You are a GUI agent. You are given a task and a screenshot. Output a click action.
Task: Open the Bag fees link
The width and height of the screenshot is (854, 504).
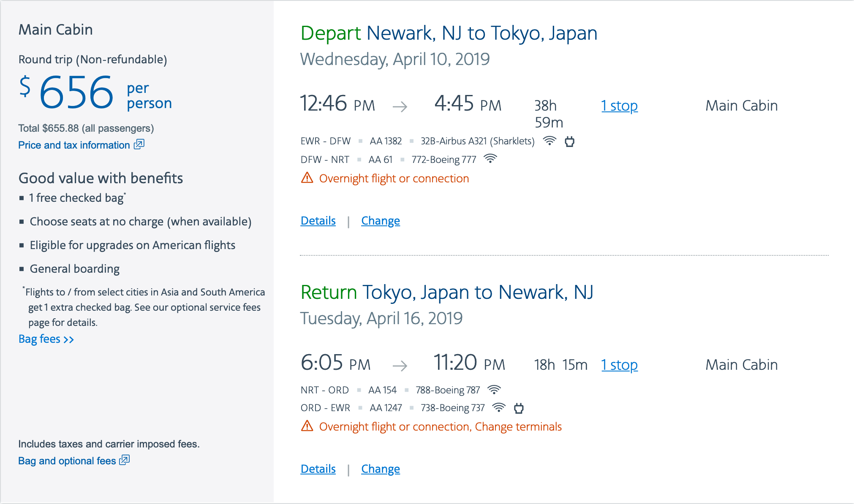point(46,339)
